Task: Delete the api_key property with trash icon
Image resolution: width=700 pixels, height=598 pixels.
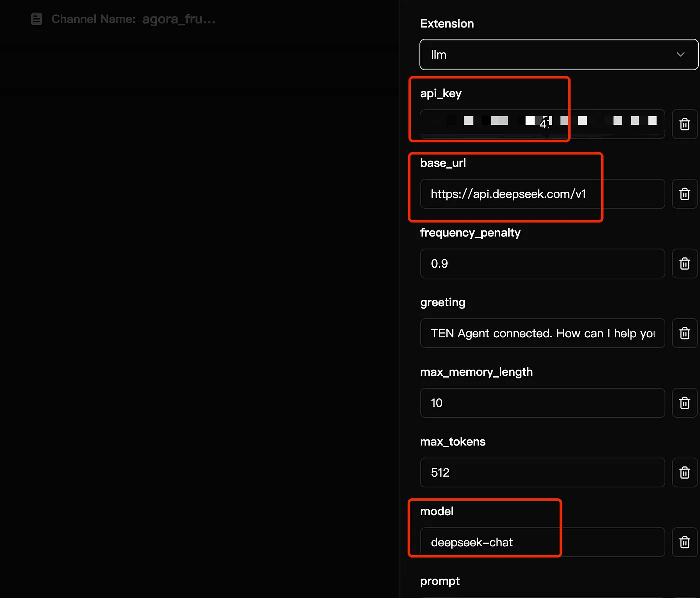Action: pos(684,124)
